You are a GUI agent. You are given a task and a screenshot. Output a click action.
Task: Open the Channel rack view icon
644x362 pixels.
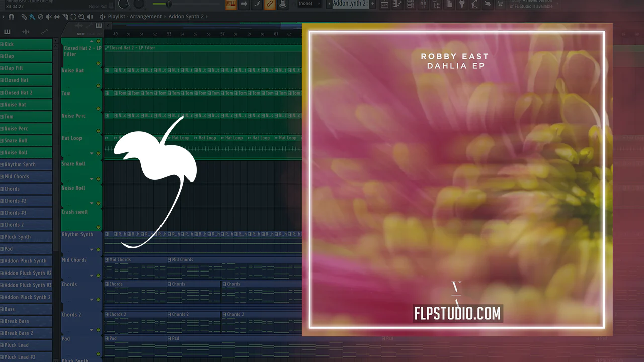click(x=410, y=5)
